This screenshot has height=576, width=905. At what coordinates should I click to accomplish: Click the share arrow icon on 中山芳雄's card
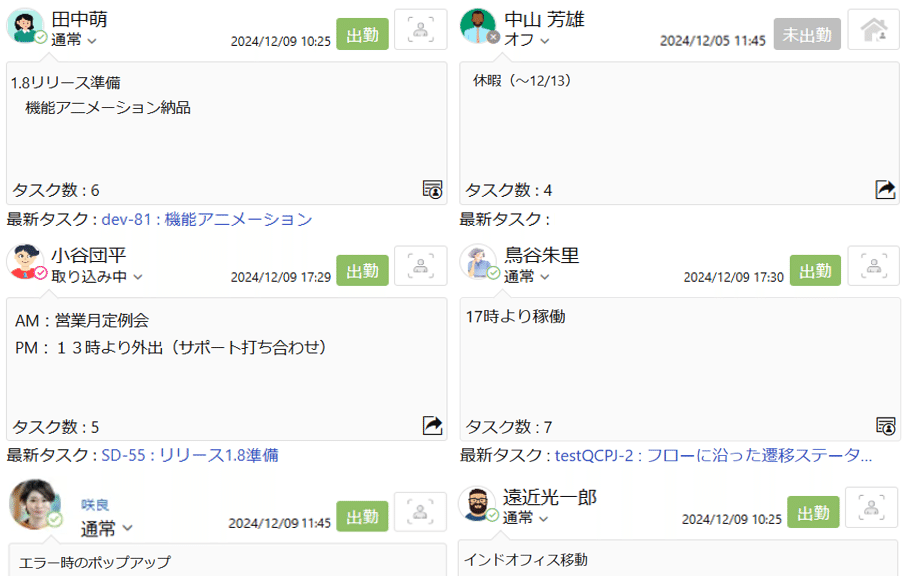click(x=884, y=188)
